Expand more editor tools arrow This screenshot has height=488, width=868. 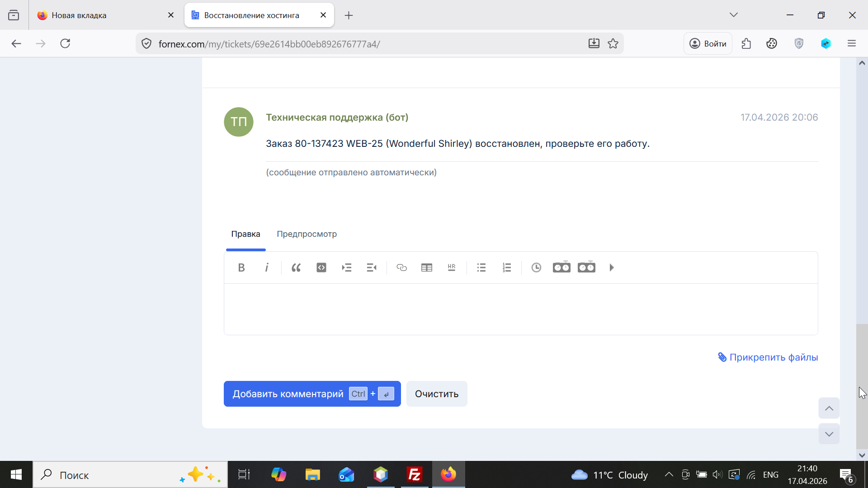click(x=612, y=267)
